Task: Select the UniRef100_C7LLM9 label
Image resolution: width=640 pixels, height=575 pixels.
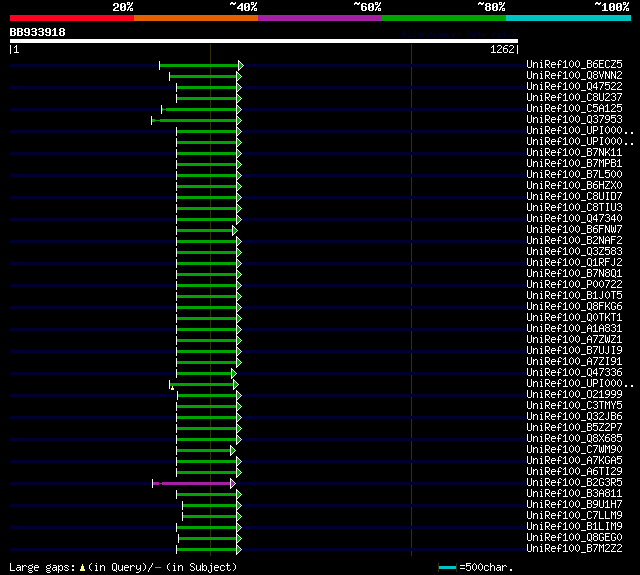Action: coord(574,516)
